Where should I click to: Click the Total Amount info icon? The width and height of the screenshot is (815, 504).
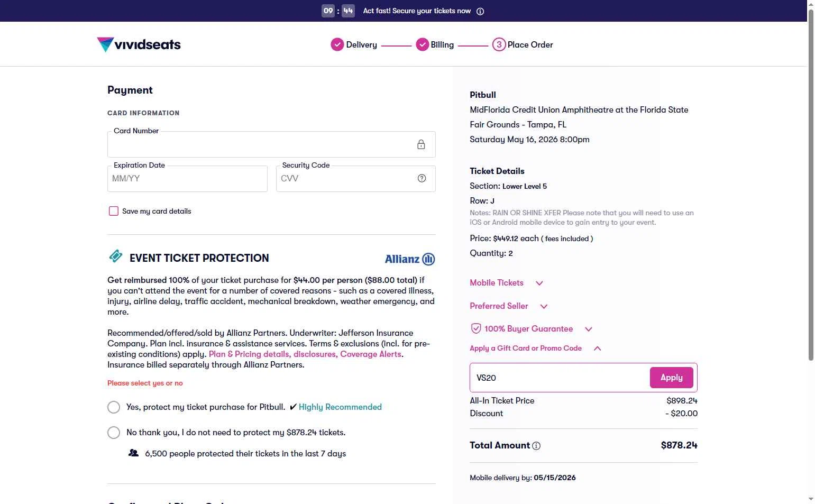(536, 446)
